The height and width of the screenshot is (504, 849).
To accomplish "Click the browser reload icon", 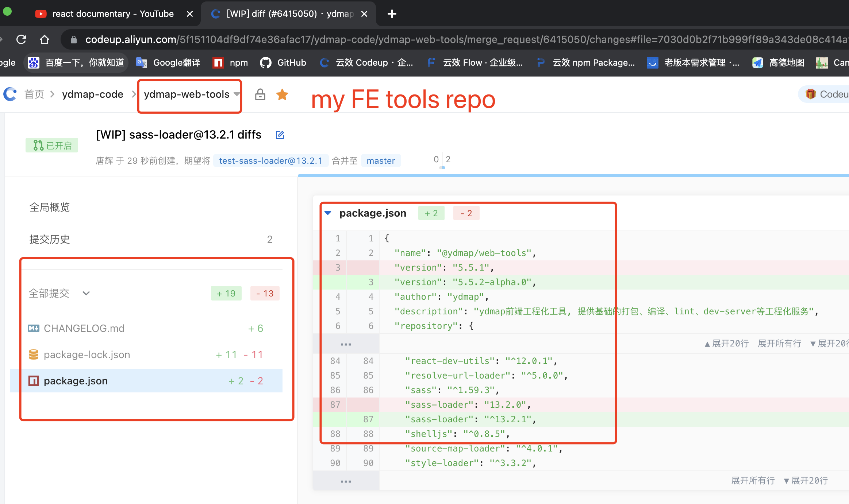I will coord(22,39).
